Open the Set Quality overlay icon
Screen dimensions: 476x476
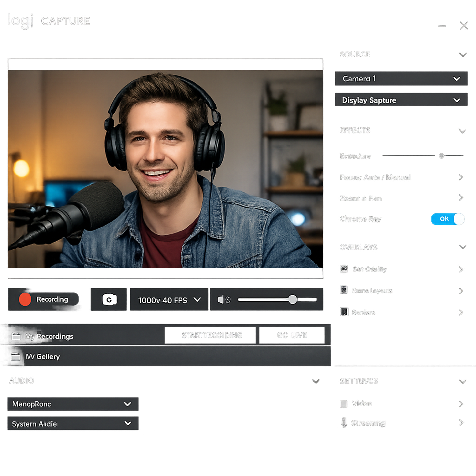[344, 269]
